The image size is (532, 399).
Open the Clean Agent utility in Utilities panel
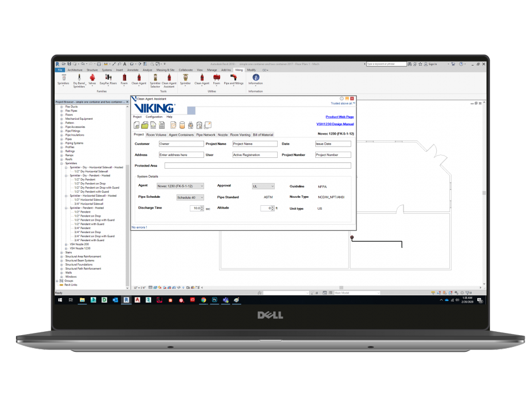pyautogui.click(x=202, y=79)
